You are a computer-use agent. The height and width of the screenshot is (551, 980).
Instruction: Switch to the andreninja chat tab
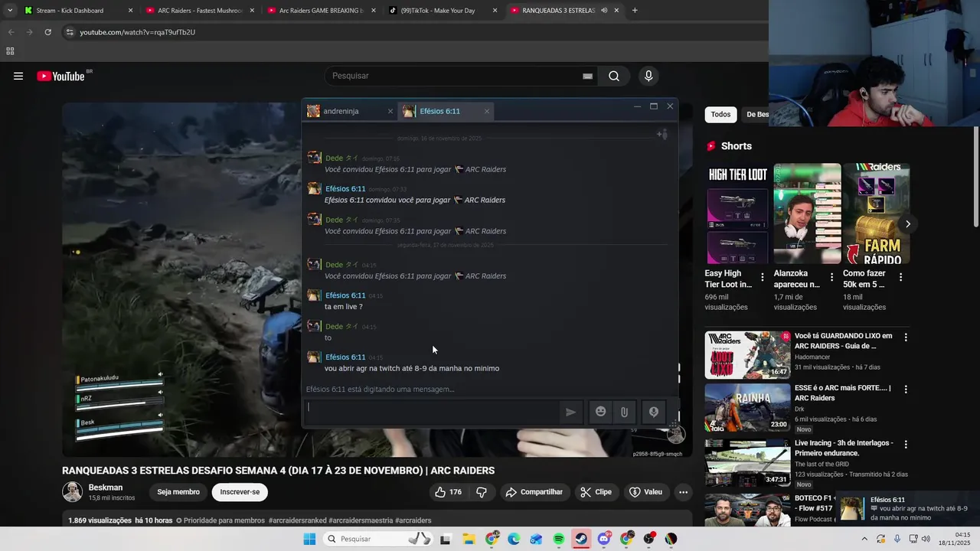pos(351,111)
